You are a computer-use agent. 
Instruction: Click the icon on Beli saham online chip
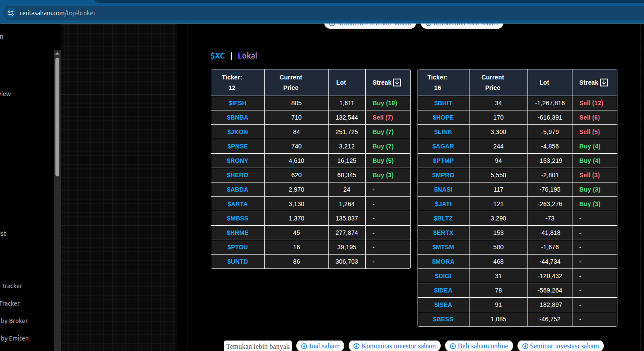453,346
